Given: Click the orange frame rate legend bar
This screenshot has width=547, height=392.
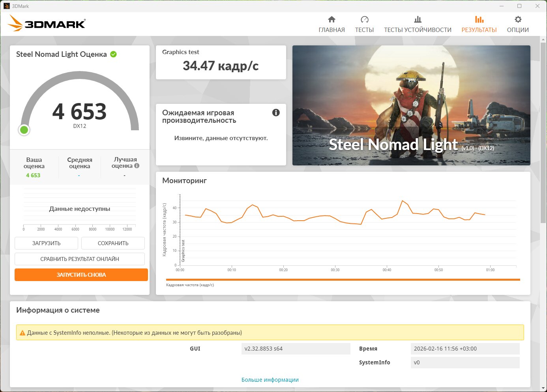Looking at the screenshot, I should pyautogui.click(x=343, y=279).
